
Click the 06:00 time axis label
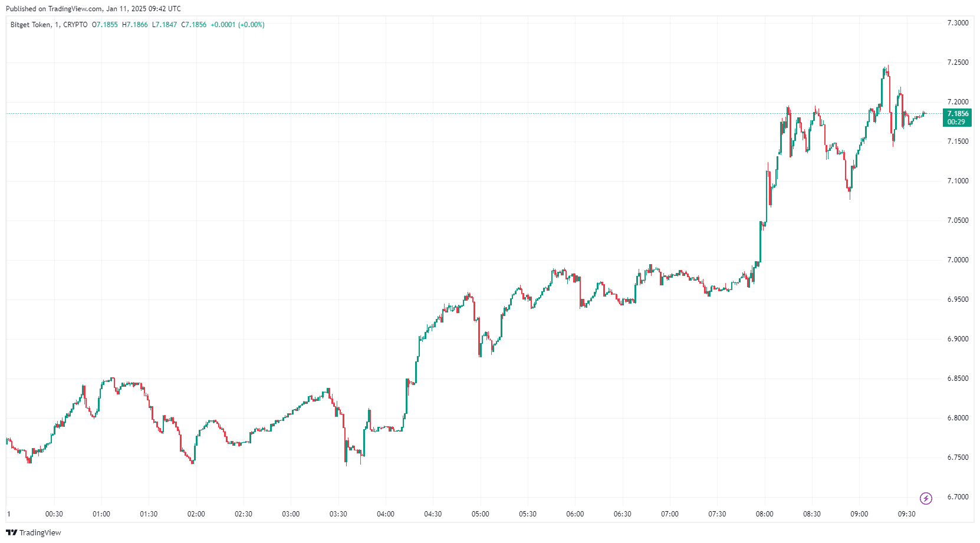(x=575, y=514)
